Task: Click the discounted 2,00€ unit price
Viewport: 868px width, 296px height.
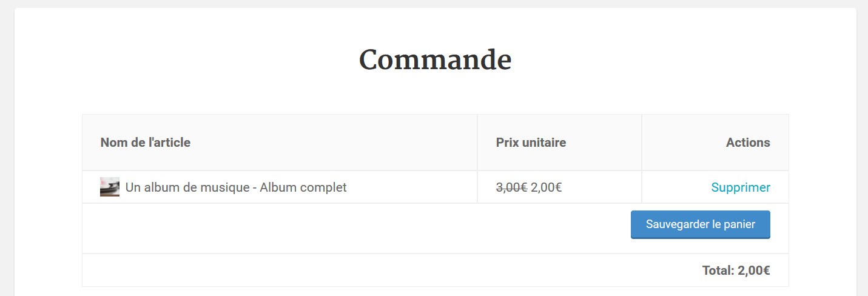Action: (546, 187)
